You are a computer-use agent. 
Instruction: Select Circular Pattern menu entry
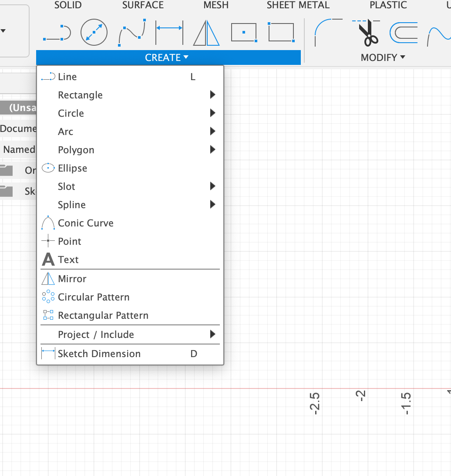94,297
